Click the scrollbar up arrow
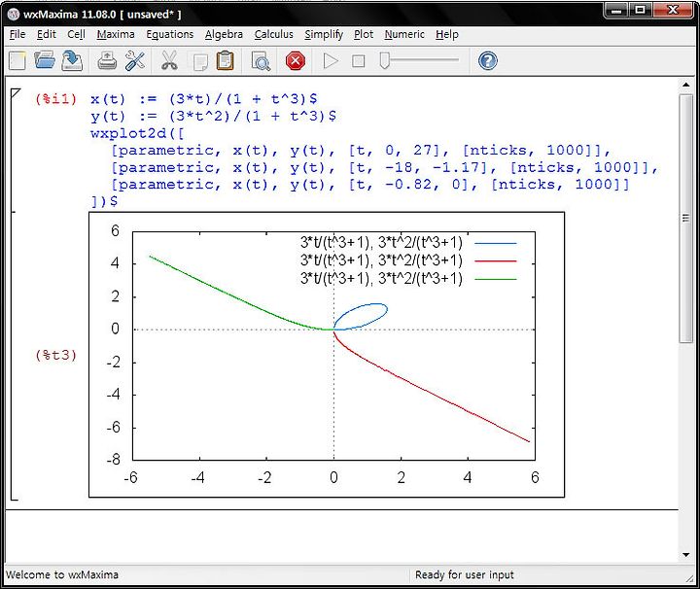 [x=685, y=85]
